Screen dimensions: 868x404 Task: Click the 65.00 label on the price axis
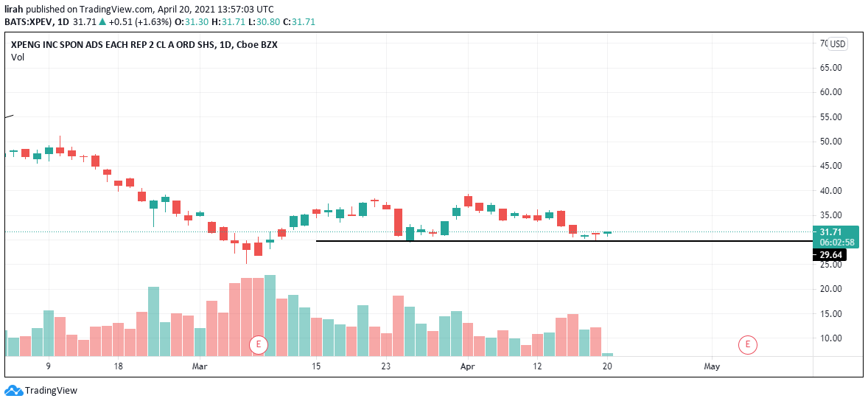830,68
